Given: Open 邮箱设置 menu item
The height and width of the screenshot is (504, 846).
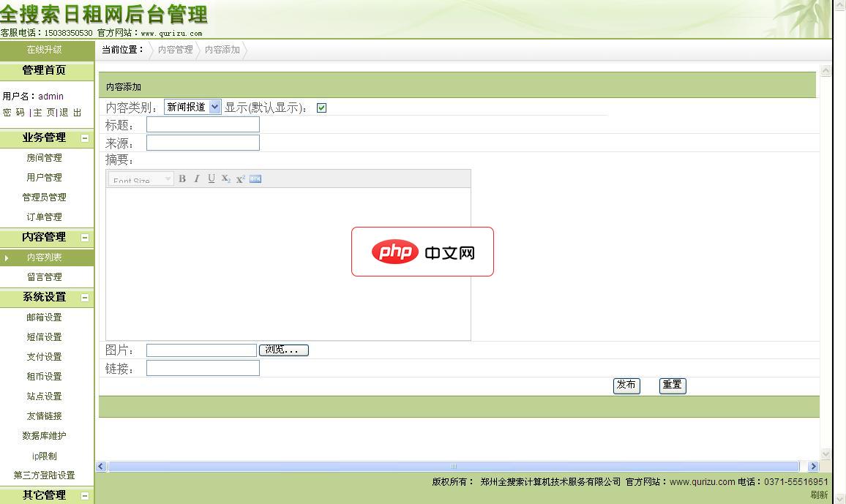Looking at the screenshot, I should (44, 317).
